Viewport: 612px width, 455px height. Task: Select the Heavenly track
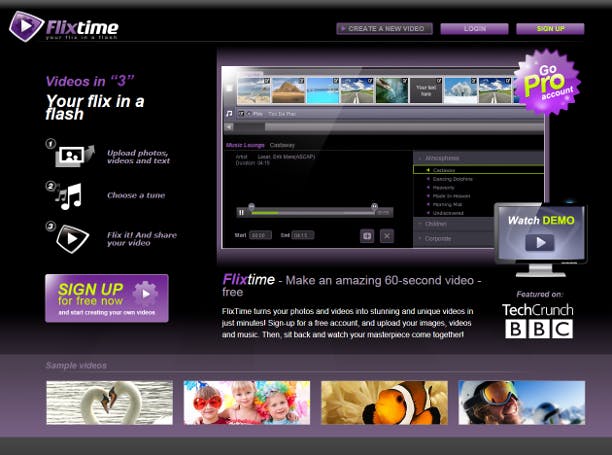[443, 188]
